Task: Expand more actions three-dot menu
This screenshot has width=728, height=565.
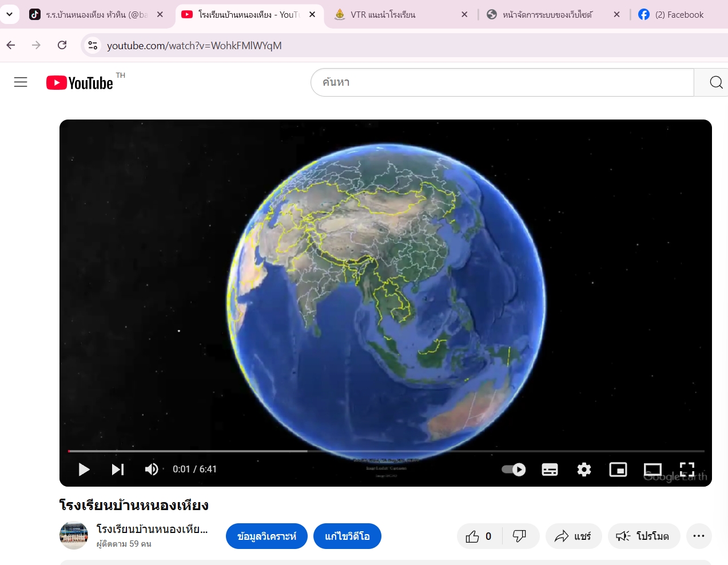Action: [698, 536]
